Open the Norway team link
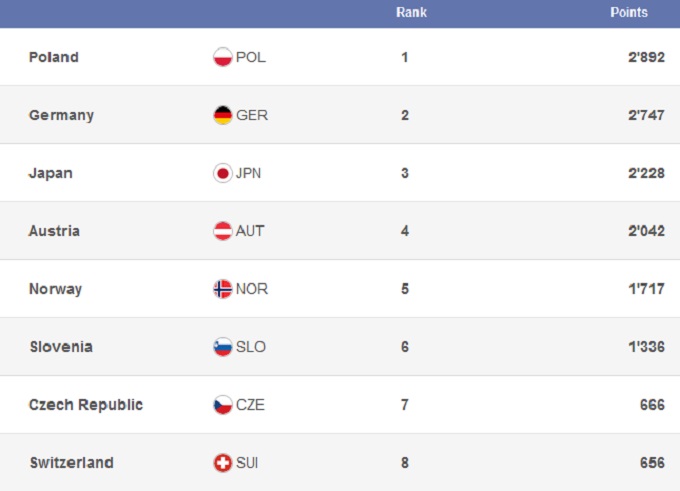This screenshot has height=491, width=680. click(56, 289)
